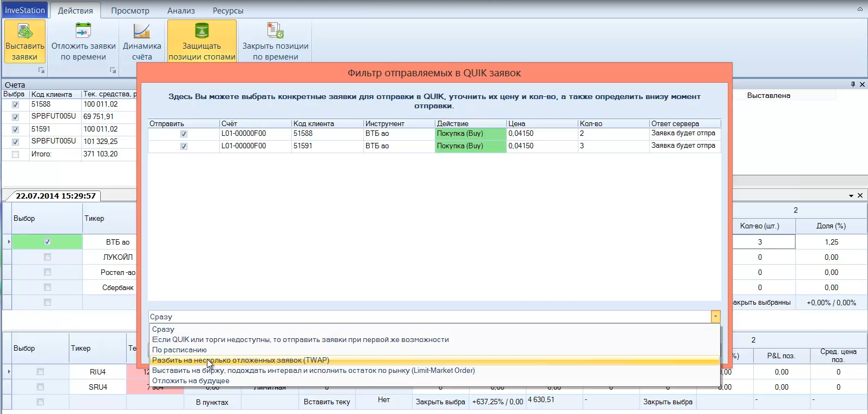Click the Покупка (Buy) cell for 51588

tap(471, 134)
